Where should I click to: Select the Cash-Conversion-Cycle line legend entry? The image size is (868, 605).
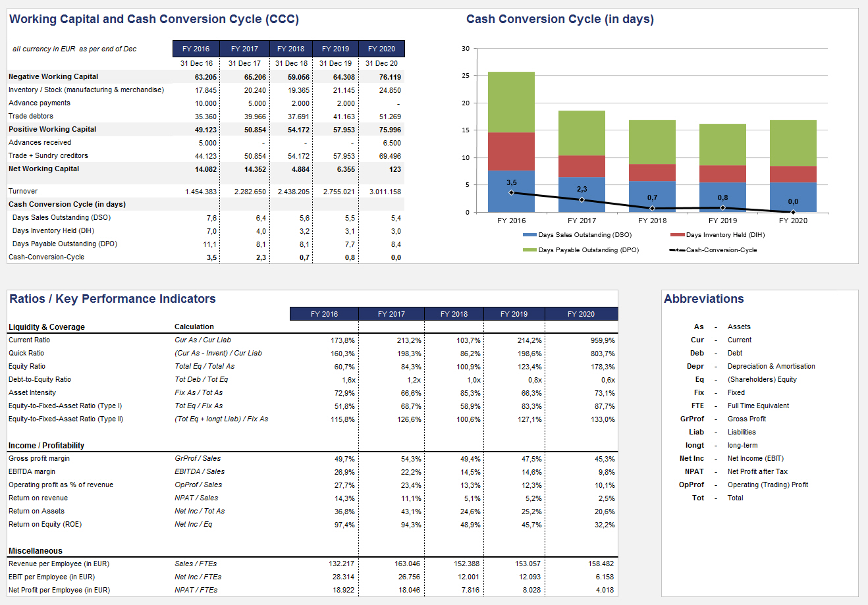pos(677,250)
